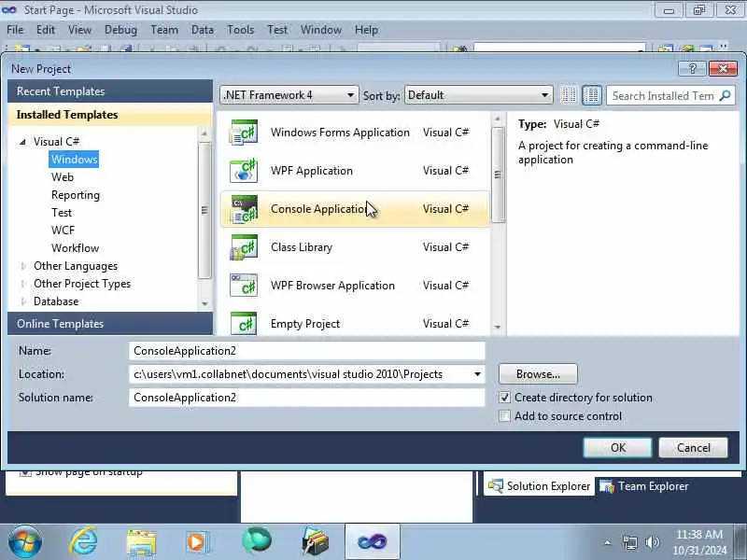This screenshot has width=747, height=560.
Task: Click the project Name input field
Action: pyautogui.click(x=307, y=351)
